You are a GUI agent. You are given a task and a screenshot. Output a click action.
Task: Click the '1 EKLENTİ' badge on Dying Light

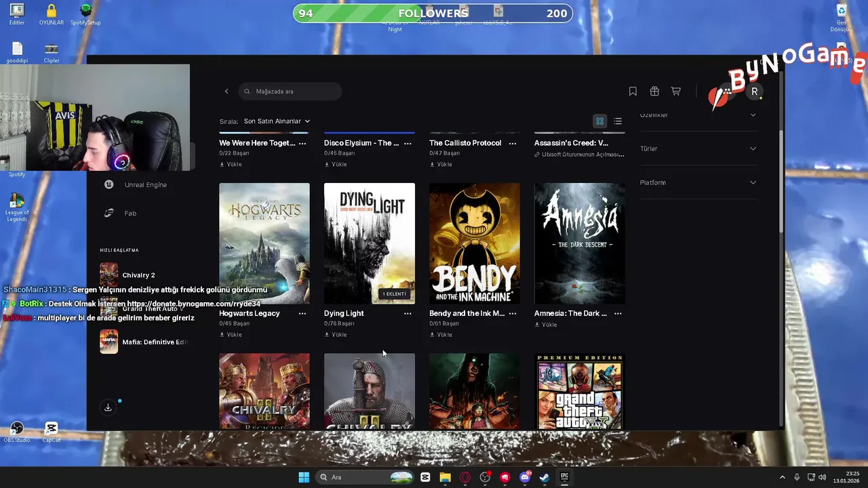pyautogui.click(x=394, y=294)
